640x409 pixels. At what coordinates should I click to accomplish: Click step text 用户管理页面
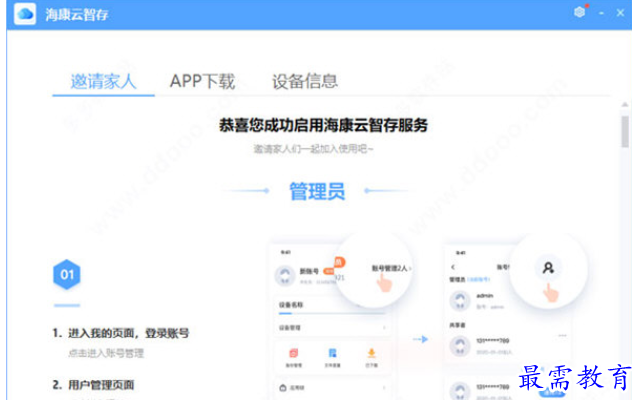click(101, 385)
